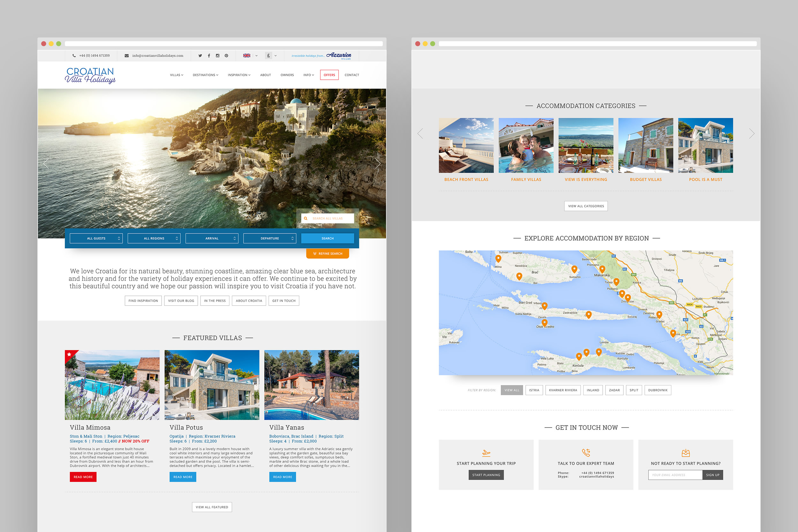This screenshot has height=532, width=798.
Task: Click the map pin near Makarska
Action: click(602, 269)
